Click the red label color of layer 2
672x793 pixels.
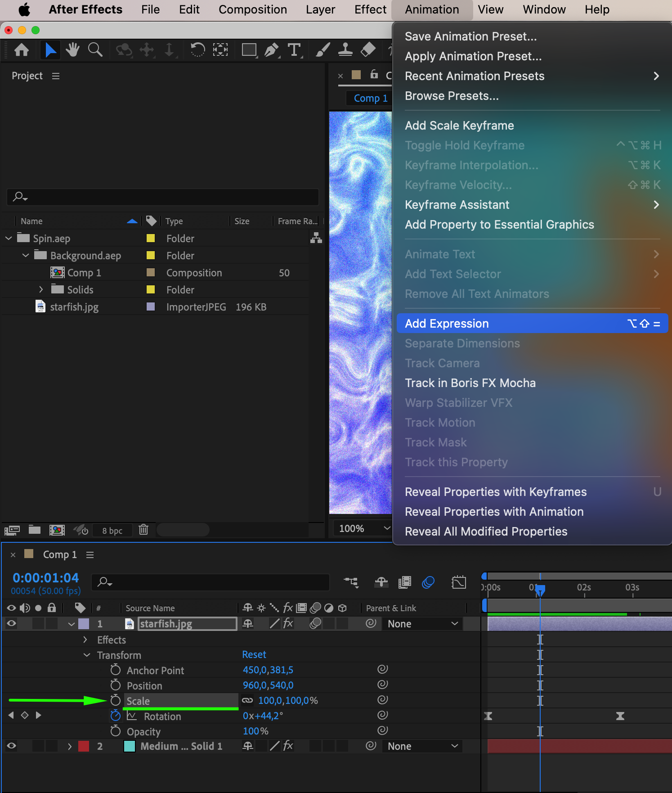[x=84, y=746]
